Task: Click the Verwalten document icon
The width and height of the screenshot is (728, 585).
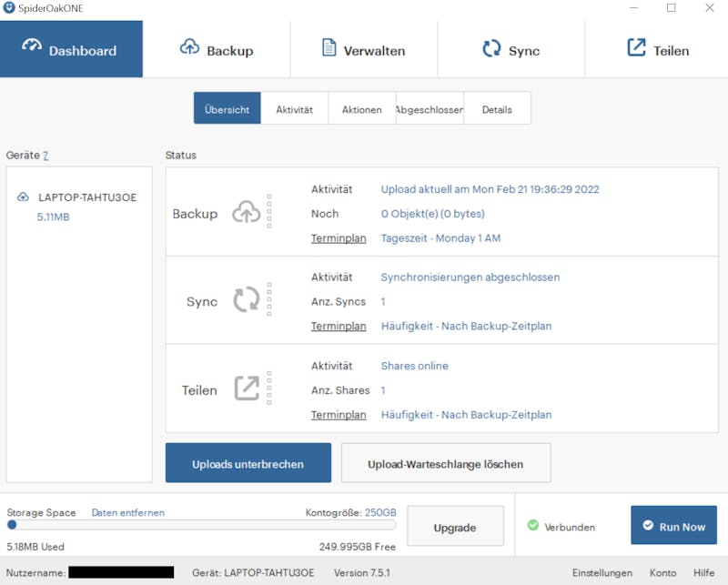Action: (329, 47)
